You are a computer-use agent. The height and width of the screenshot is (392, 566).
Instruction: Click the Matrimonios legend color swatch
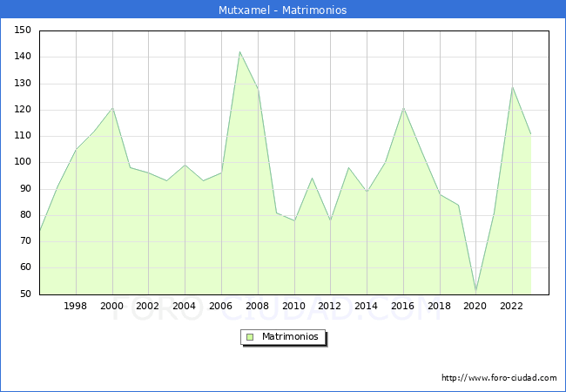250,337
